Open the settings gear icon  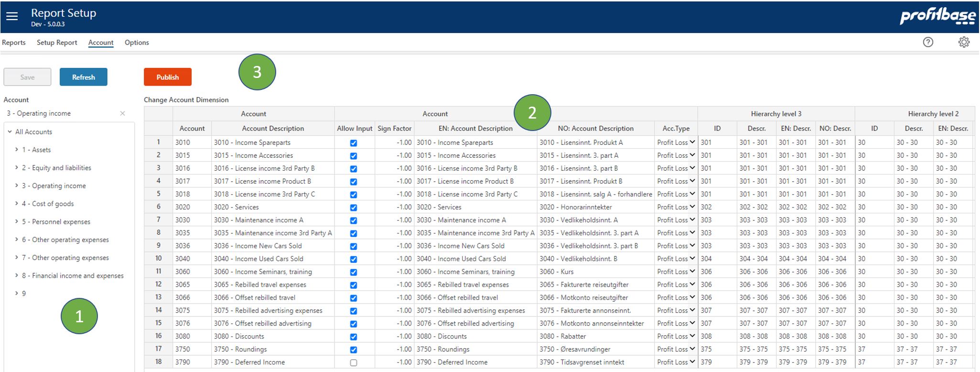964,42
